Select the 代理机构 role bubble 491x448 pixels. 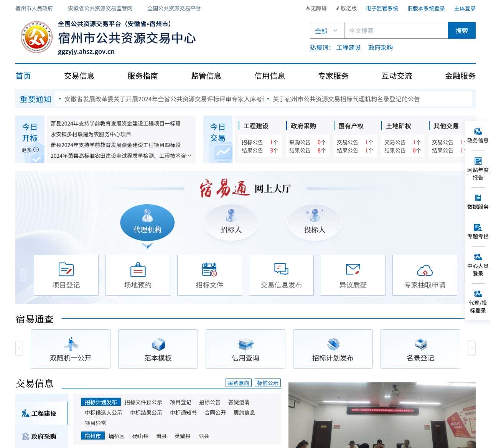(147, 223)
